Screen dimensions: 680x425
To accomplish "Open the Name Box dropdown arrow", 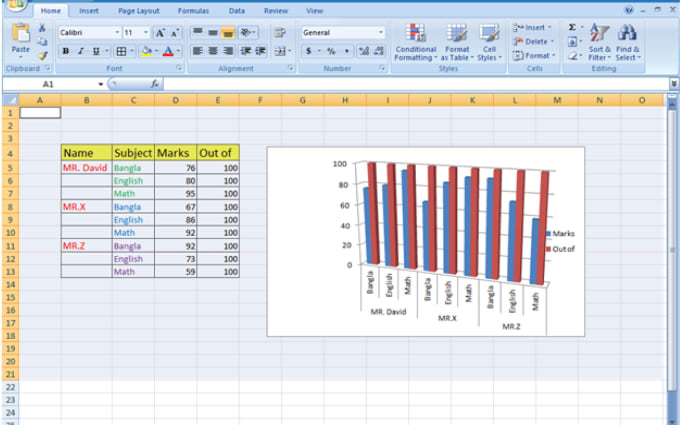I will pyautogui.click(x=100, y=84).
